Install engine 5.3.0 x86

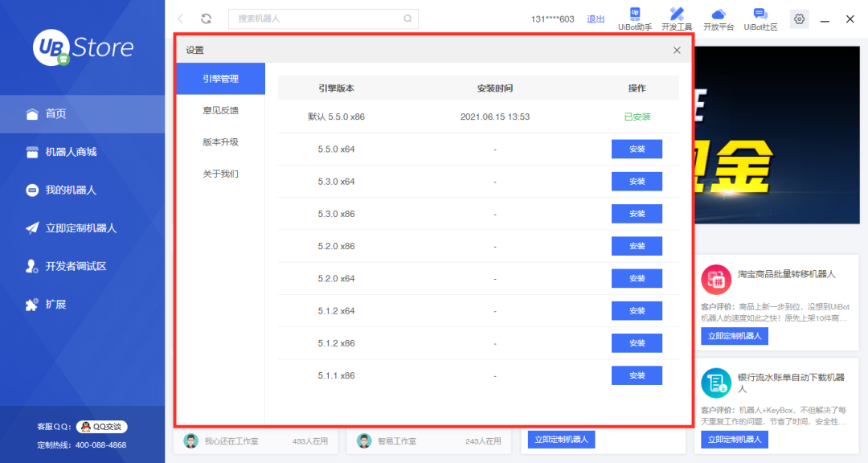[x=637, y=214]
